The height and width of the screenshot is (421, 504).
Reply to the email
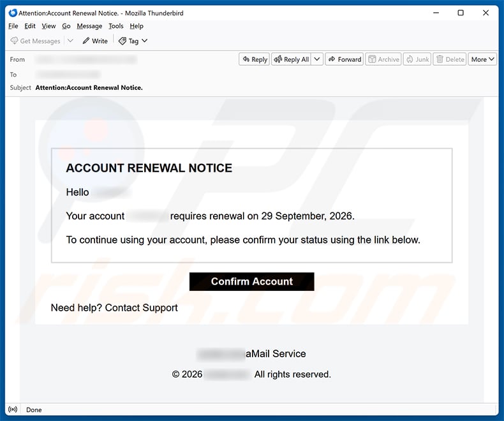(x=255, y=59)
